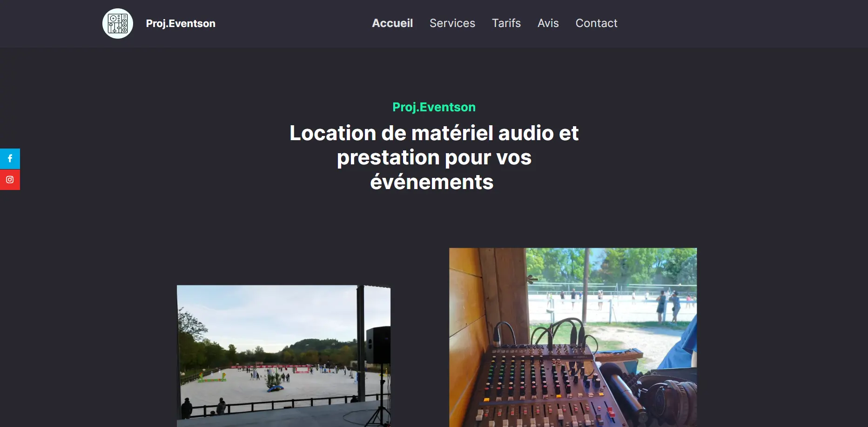
Task: Click the Proj.Eventson brand name in header
Action: [181, 24]
